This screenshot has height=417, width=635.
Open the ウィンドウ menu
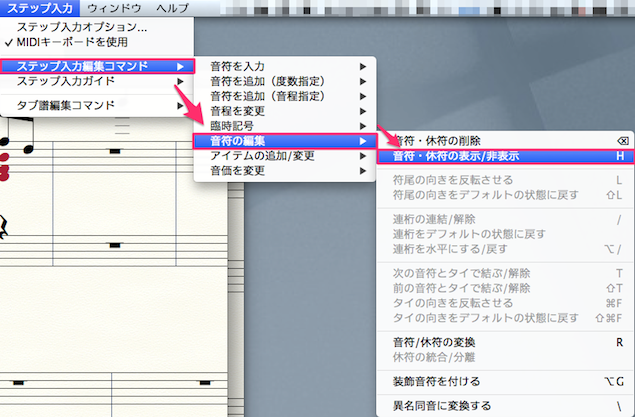114,8
